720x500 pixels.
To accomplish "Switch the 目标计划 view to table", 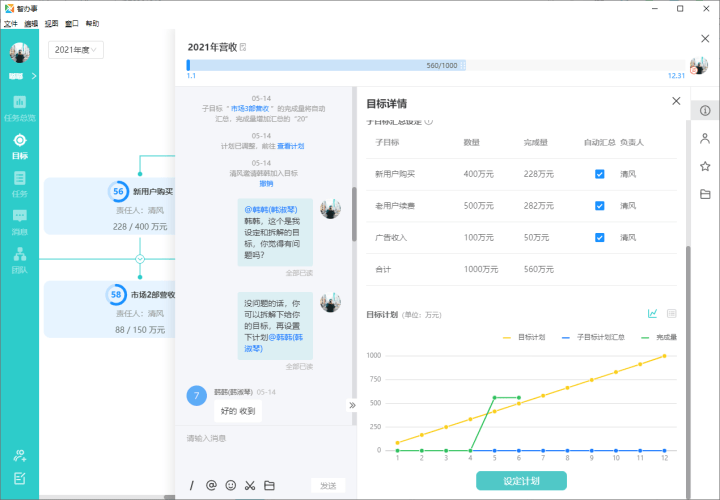I will click(672, 314).
